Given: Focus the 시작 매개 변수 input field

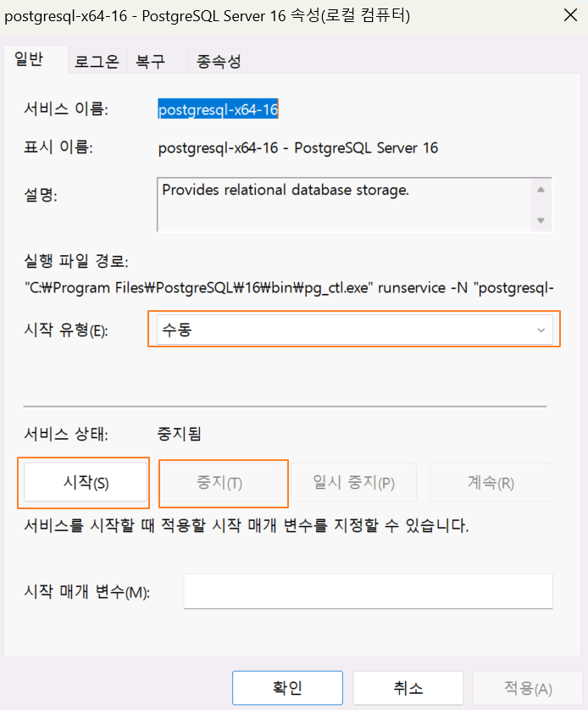Looking at the screenshot, I should click(x=368, y=591).
